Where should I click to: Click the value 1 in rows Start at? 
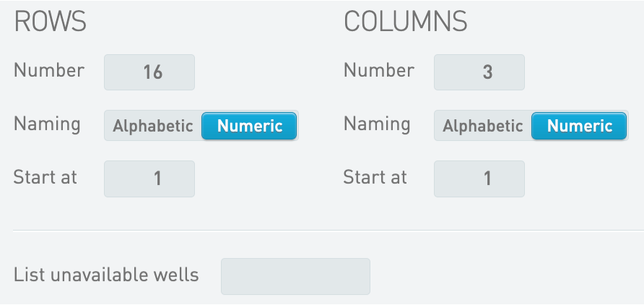coord(157,179)
